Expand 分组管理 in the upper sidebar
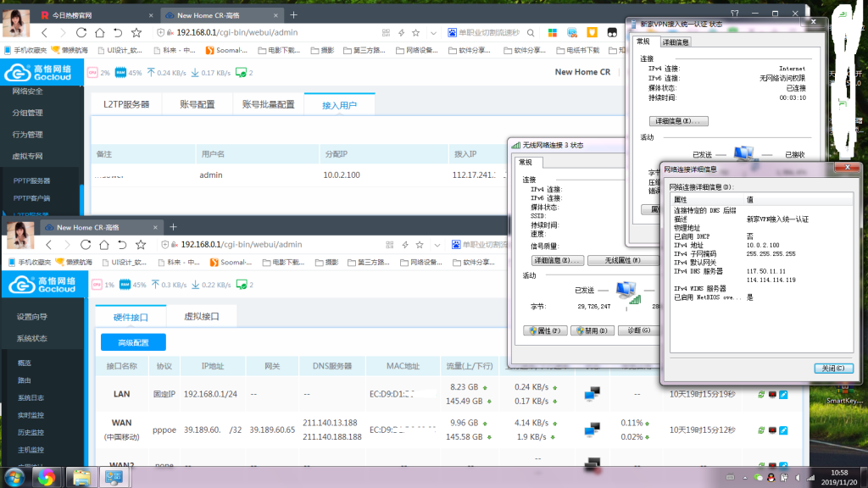Image resolution: width=868 pixels, height=488 pixels. 28,113
